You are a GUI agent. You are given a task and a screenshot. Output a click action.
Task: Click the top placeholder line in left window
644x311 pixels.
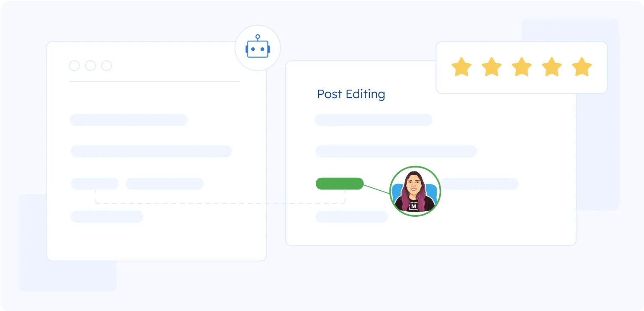129,120
